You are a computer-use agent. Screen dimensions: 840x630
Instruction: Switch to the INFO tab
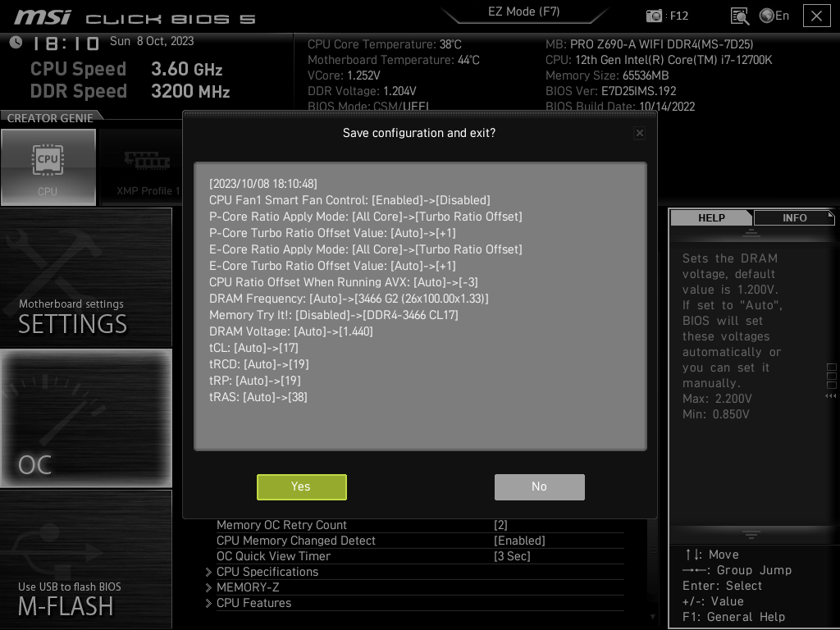[x=794, y=217]
